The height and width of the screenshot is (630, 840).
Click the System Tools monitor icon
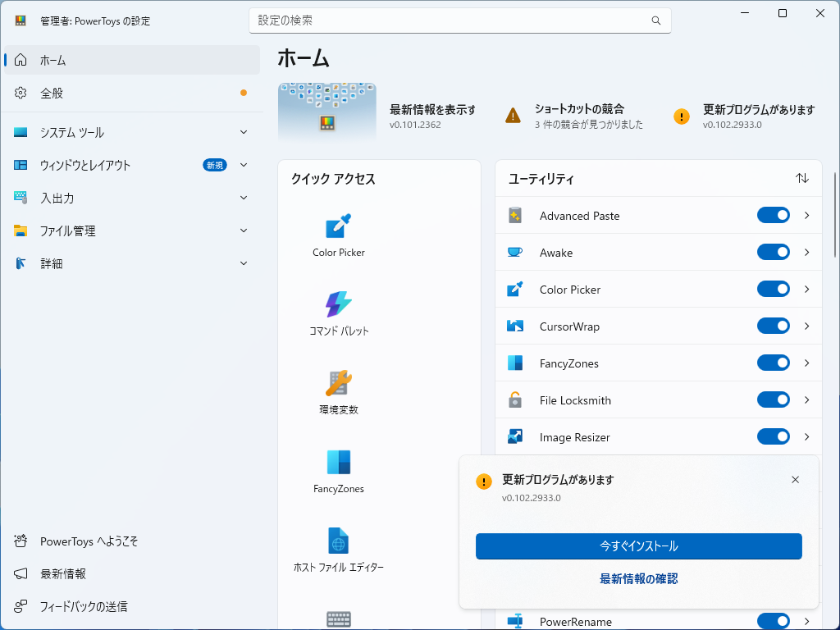tap(21, 132)
